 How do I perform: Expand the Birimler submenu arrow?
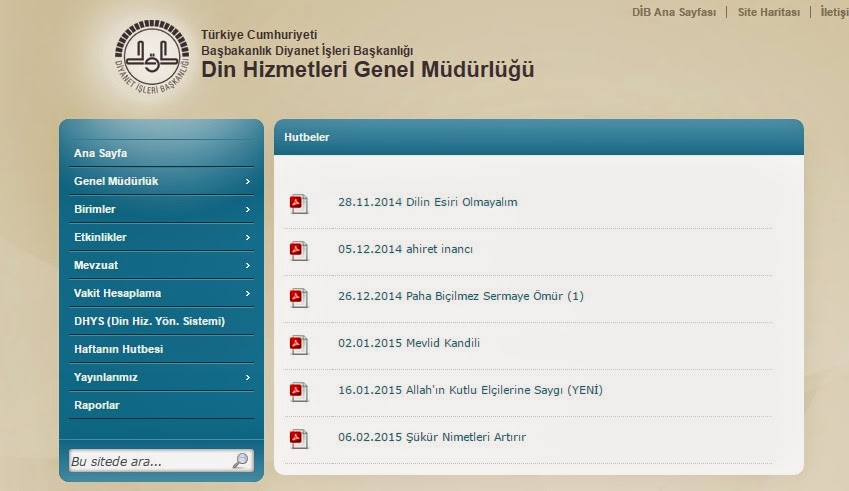[x=247, y=210]
